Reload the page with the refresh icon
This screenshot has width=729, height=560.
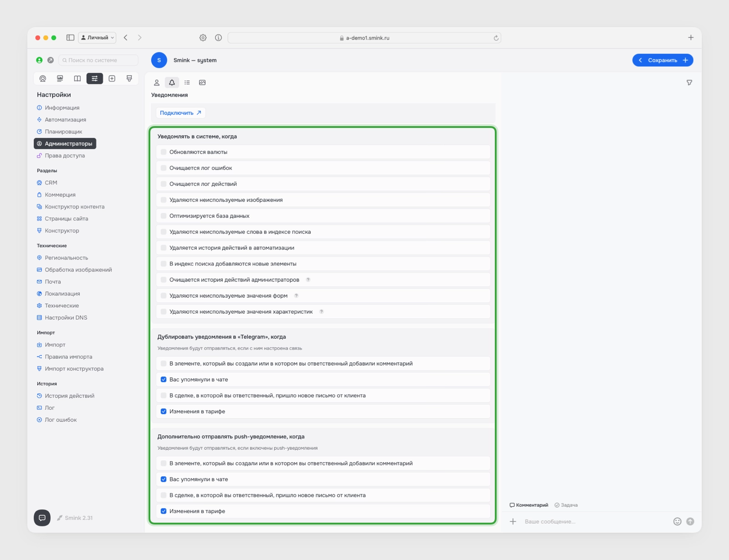point(496,38)
